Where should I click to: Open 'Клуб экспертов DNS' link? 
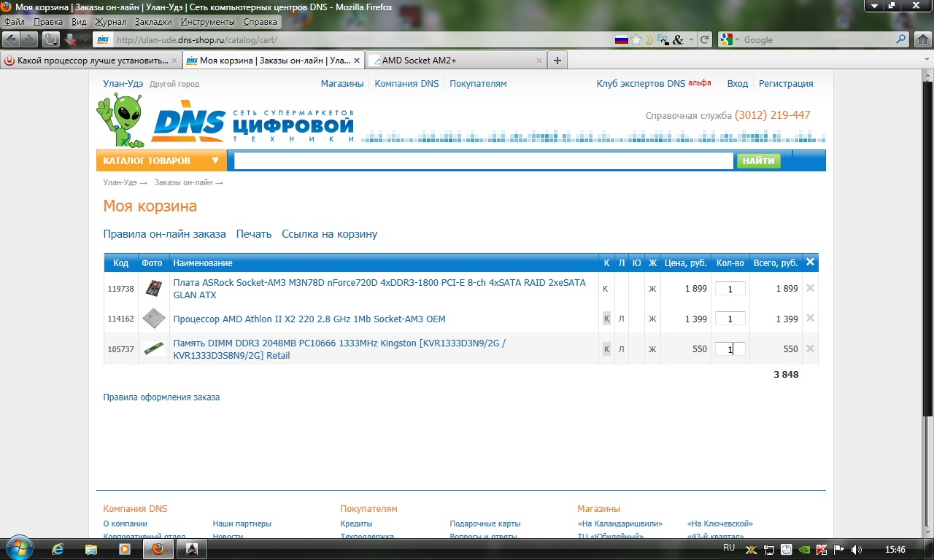pos(641,84)
